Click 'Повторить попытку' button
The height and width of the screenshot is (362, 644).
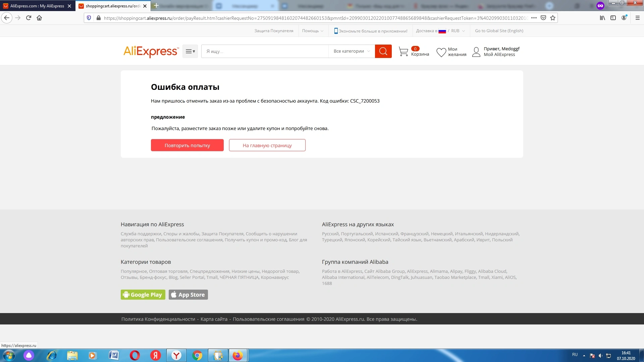point(187,145)
